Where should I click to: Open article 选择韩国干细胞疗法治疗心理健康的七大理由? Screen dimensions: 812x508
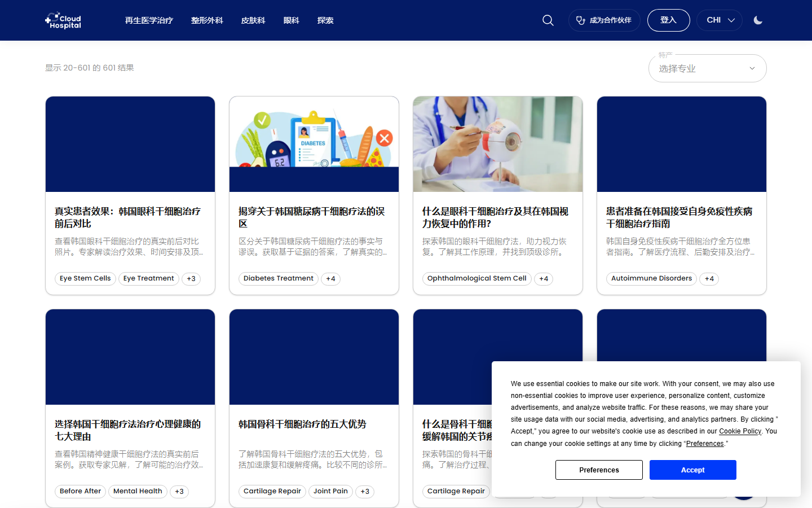coord(128,430)
